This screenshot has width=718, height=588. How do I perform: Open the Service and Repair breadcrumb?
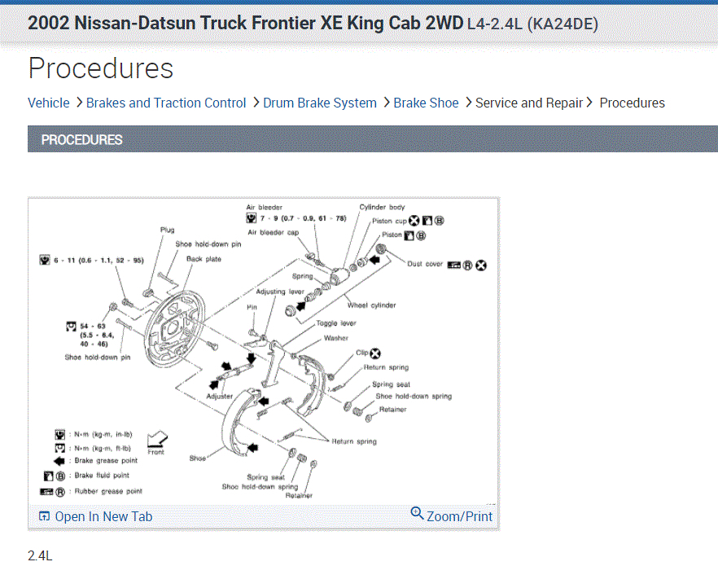pyautogui.click(x=529, y=103)
